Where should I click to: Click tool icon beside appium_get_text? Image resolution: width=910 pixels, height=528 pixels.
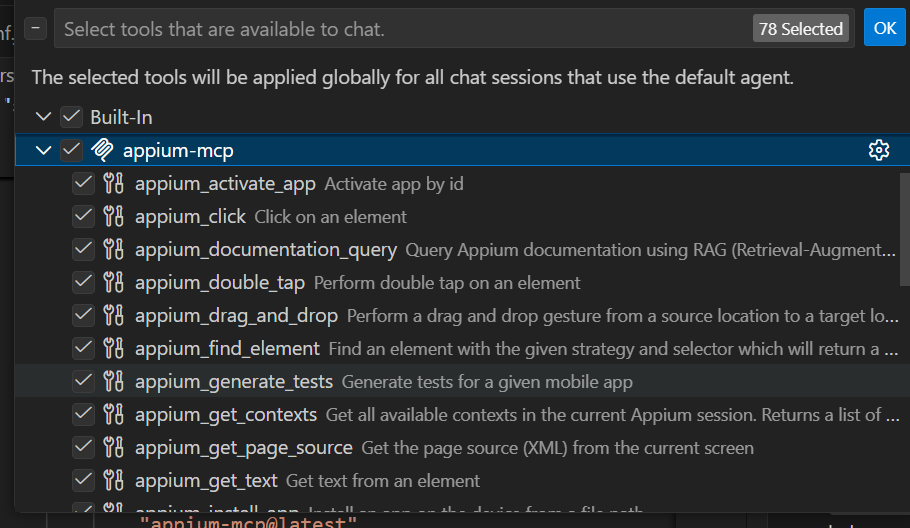(x=114, y=481)
